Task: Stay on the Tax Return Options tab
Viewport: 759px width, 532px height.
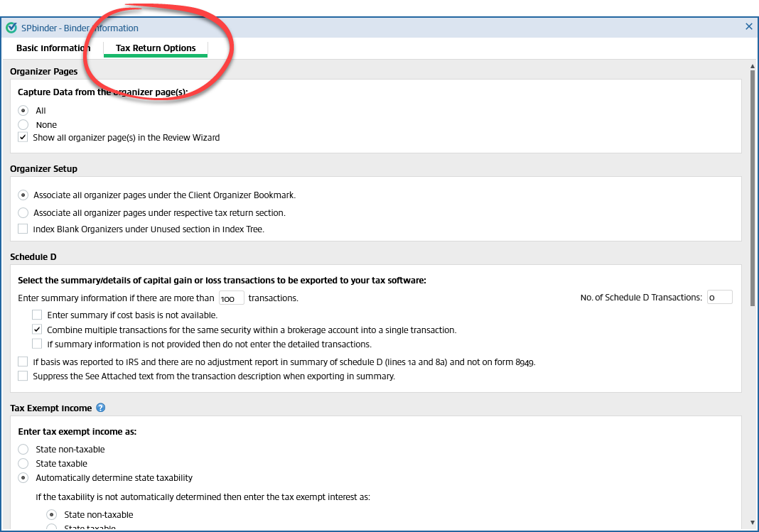Action: click(x=155, y=48)
